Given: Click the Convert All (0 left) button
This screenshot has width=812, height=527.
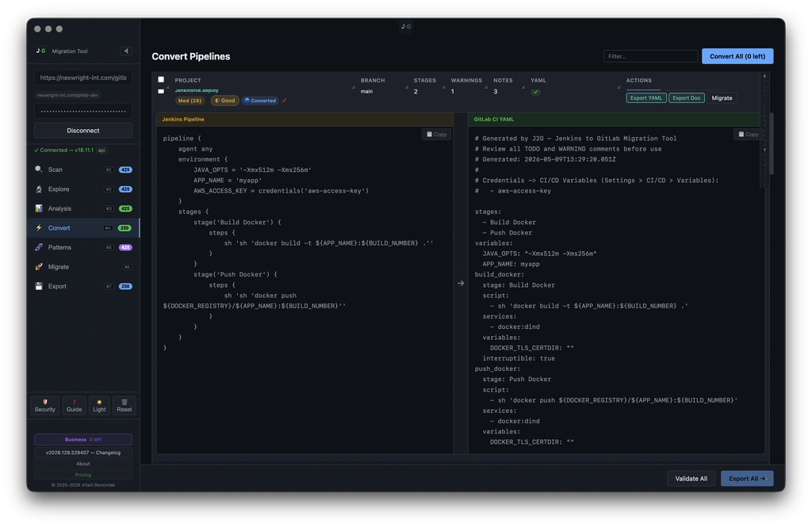Looking at the screenshot, I should [x=737, y=56].
